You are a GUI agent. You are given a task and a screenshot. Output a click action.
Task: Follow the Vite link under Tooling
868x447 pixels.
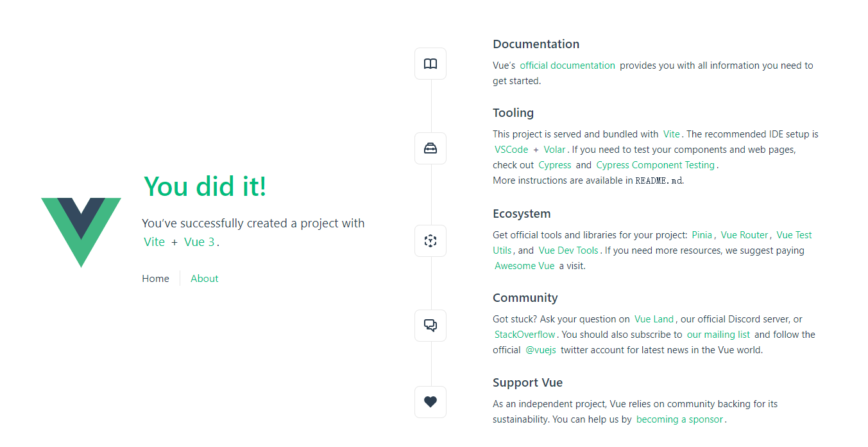(671, 134)
